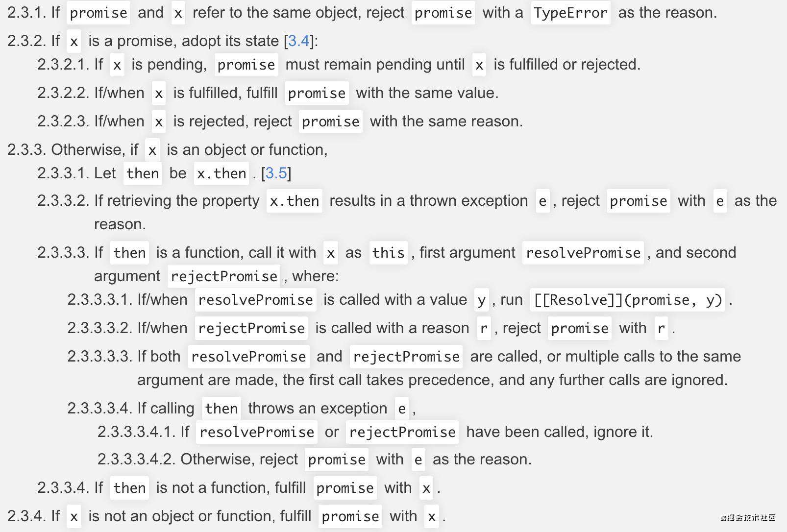The image size is (787, 532).
Task: Open the 3.4 footnote link
Action: 299,41
